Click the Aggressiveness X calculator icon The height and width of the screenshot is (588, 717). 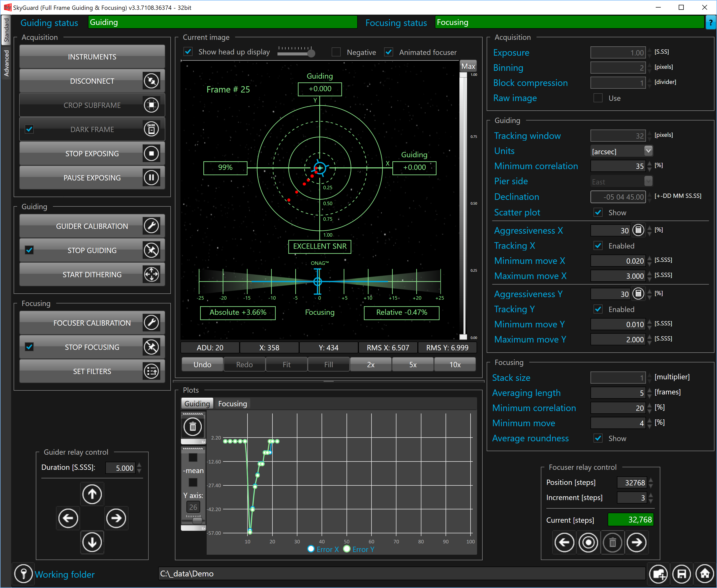click(x=638, y=230)
